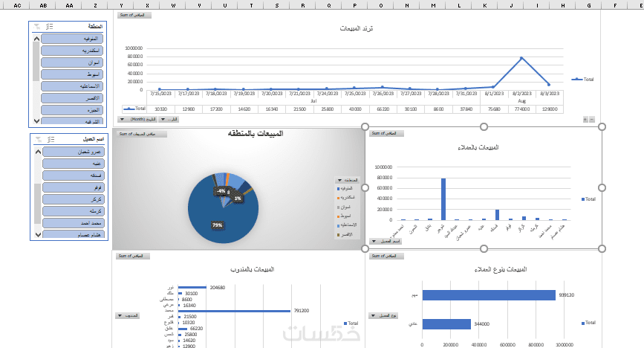Viewport: 644px width, 348px height.
Task: Click اسم العميل slicer vertical scrollbar thumb
Action: pos(38,204)
